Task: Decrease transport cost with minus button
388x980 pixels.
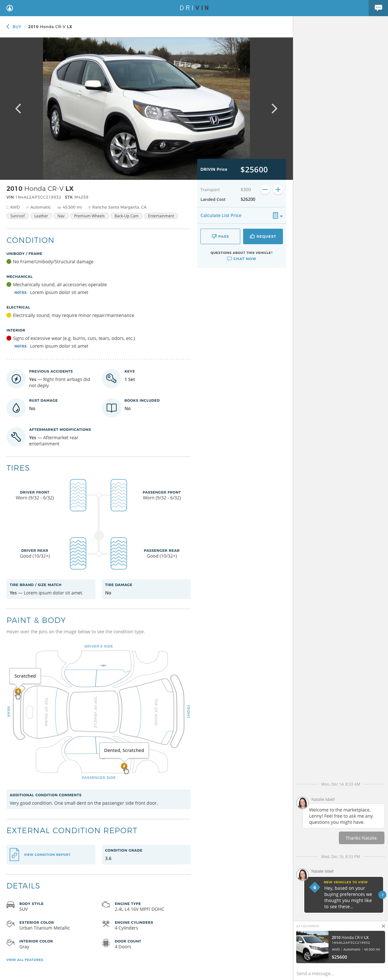Action: [265, 190]
